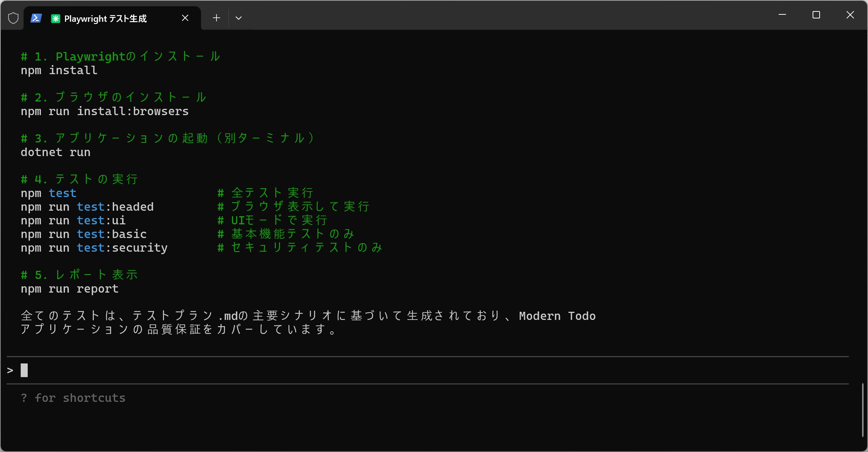Click the '? for shortcuts' hint
The height and width of the screenshot is (452, 868).
(73, 398)
